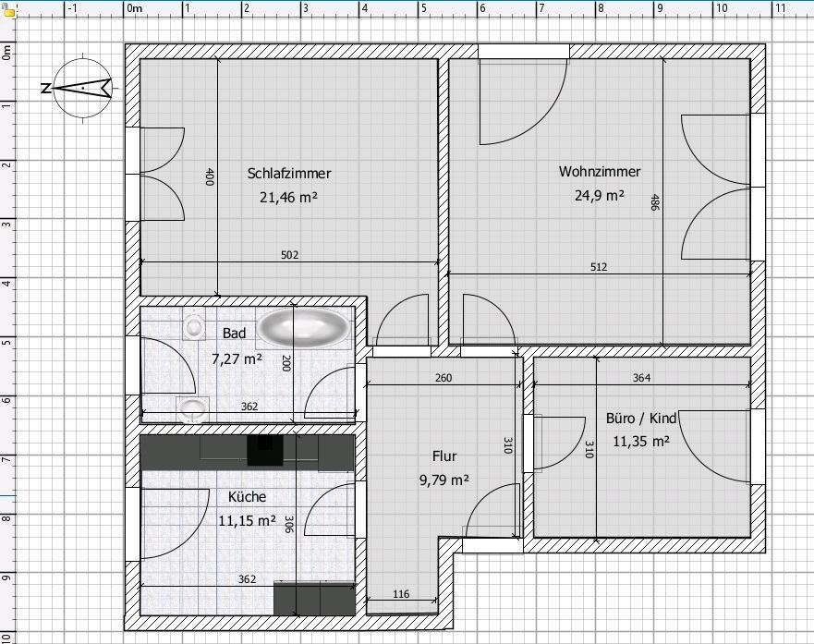
Task: Select the 486 vertical dimension label
Action: (x=655, y=201)
